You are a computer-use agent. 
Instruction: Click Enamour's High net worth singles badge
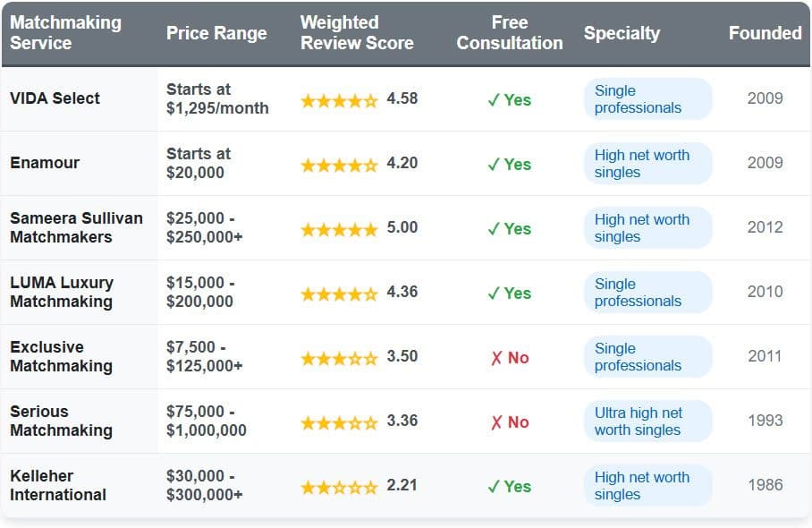click(x=647, y=164)
